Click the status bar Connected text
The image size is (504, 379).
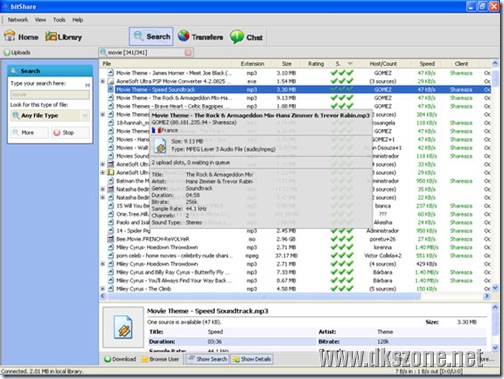tap(42, 371)
